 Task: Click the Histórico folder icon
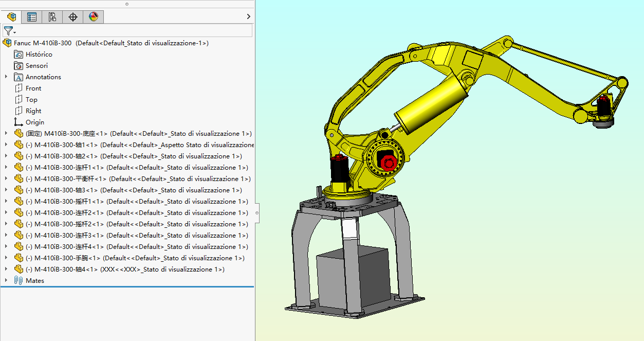[x=19, y=55]
